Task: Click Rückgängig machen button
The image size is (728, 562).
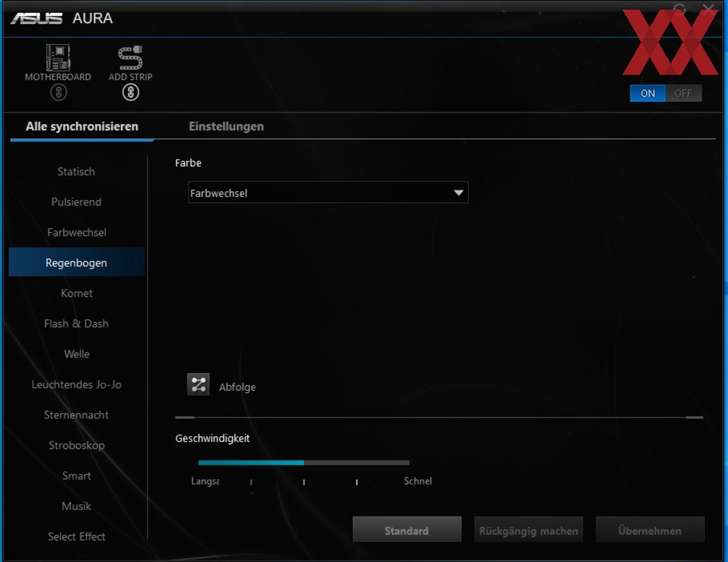Action: pos(528,530)
